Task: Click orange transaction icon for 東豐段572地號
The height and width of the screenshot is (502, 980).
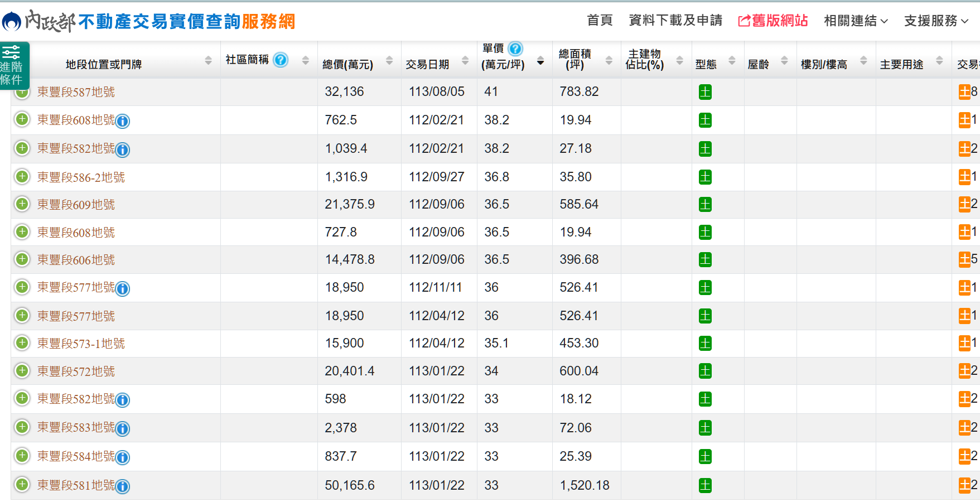Action: (x=964, y=371)
